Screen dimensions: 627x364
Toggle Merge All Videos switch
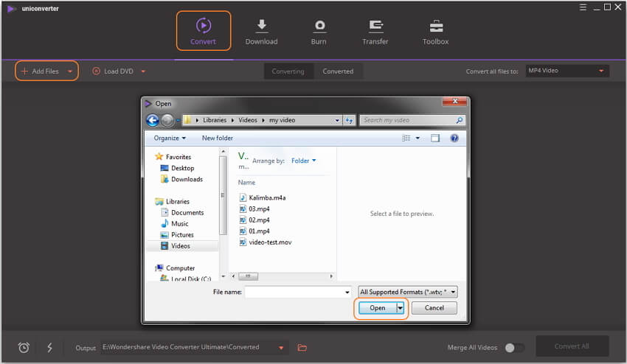[514, 348]
